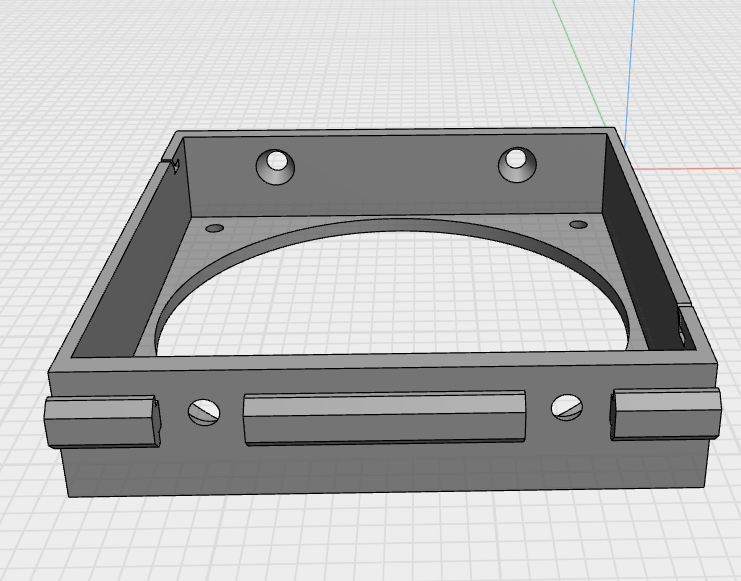Select the right clip tab on front face
The height and width of the screenshot is (581, 741).
[x=665, y=414]
